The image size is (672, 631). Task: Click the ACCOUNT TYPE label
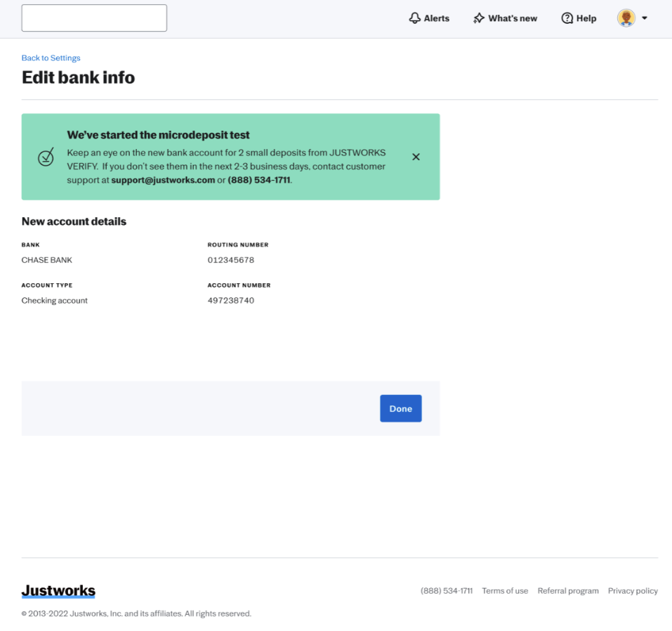(x=47, y=285)
